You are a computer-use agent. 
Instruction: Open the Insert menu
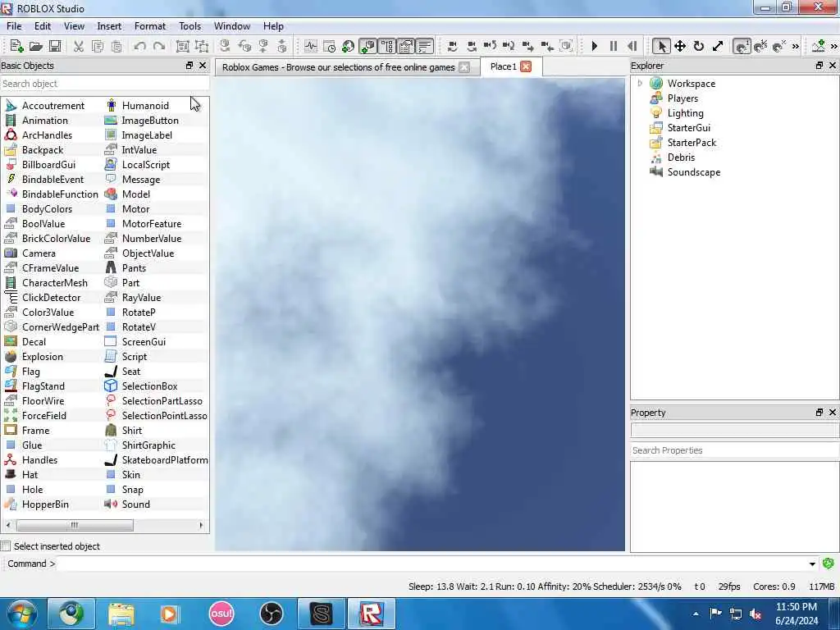[109, 25]
